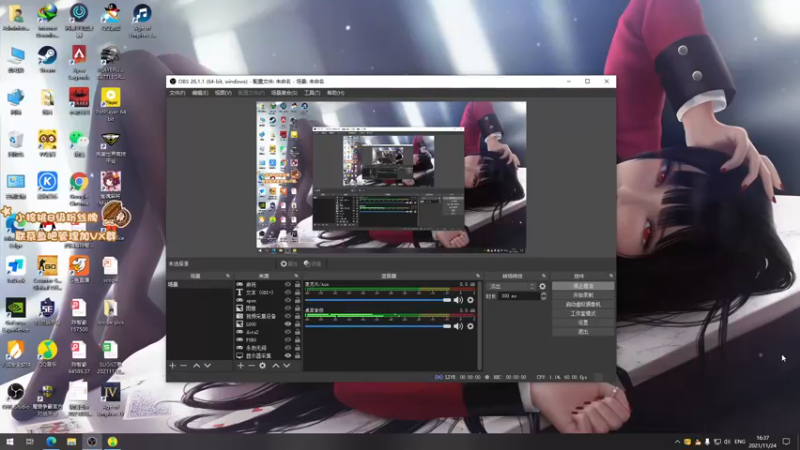Toggle lock on the 显示器采集 source
Image resolution: width=800 pixels, height=450 pixels.
(297, 356)
